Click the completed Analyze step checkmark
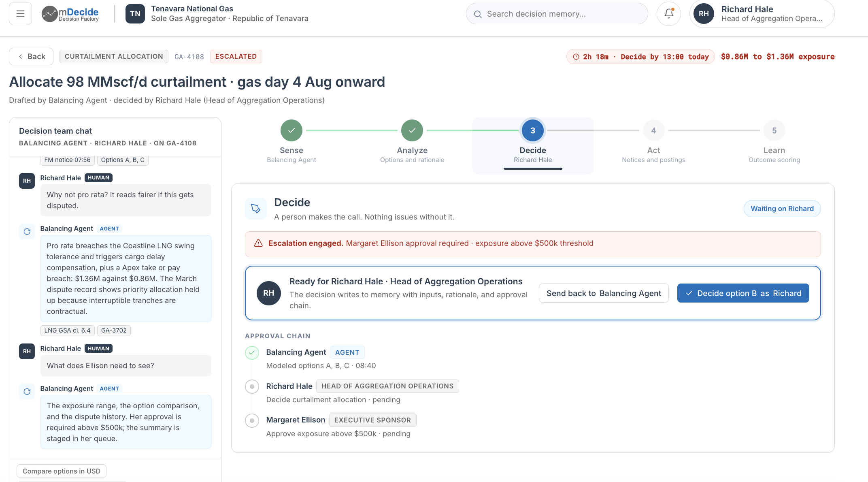 click(x=412, y=130)
